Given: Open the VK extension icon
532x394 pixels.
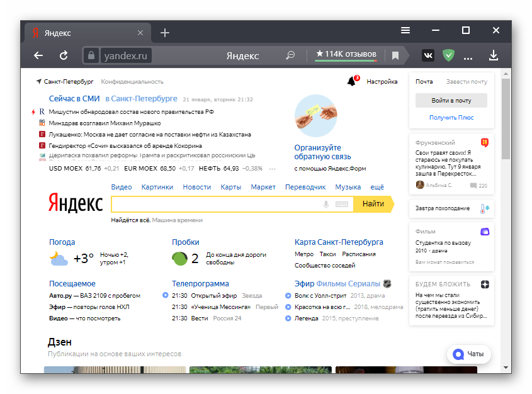Looking at the screenshot, I should 428,55.
